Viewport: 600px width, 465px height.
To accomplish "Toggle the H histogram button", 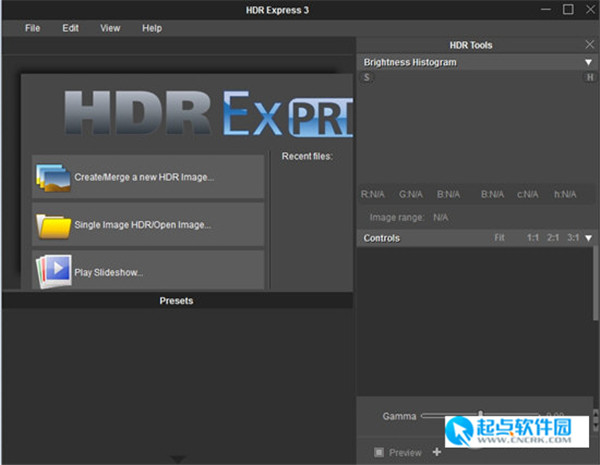I will 590,77.
